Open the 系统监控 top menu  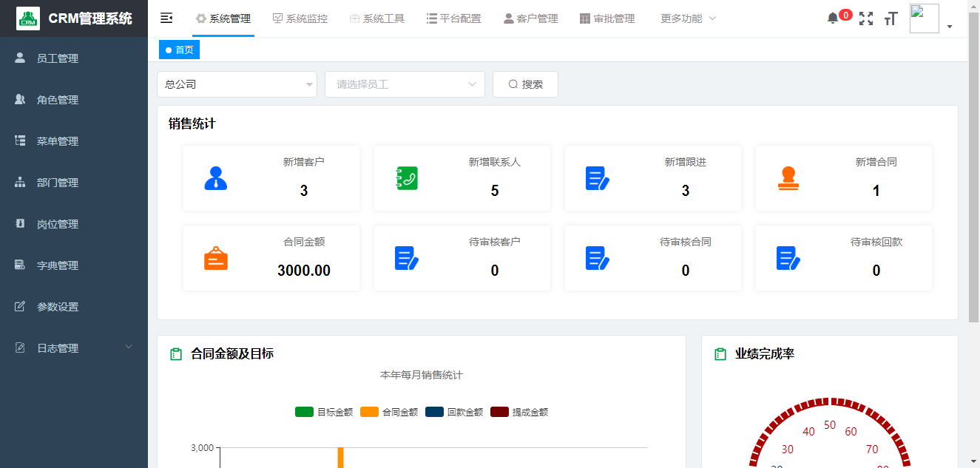pos(300,18)
